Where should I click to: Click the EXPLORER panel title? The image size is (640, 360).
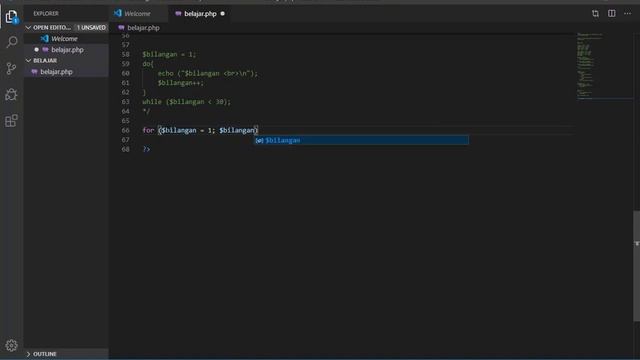point(46,13)
